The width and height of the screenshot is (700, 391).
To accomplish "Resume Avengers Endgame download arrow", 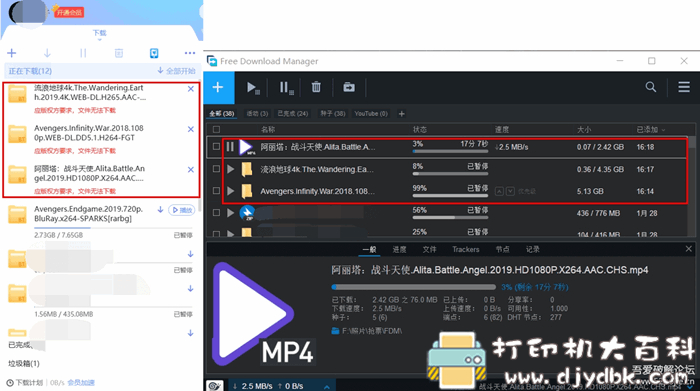I will (x=160, y=210).
